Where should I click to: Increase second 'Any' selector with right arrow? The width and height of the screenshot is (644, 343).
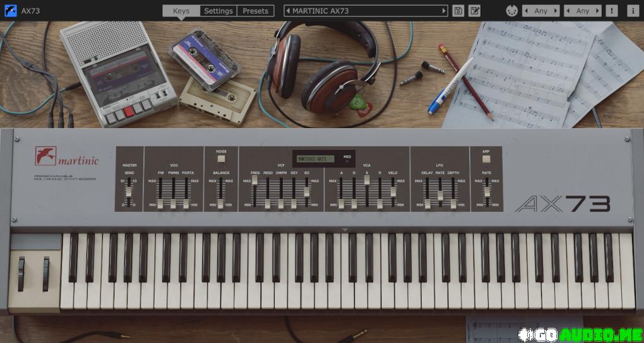597,11
